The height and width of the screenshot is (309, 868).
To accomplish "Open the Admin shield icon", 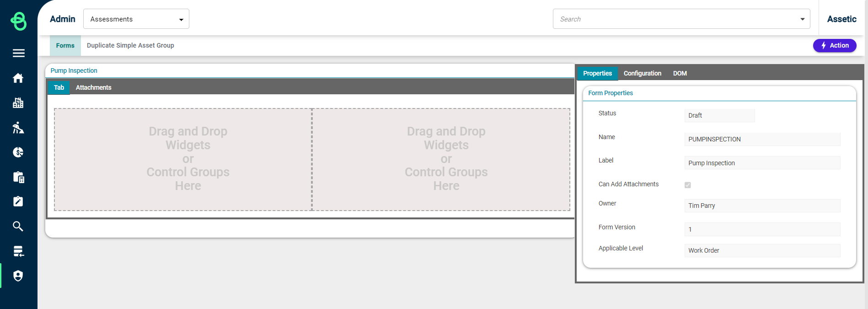I will click(18, 276).
